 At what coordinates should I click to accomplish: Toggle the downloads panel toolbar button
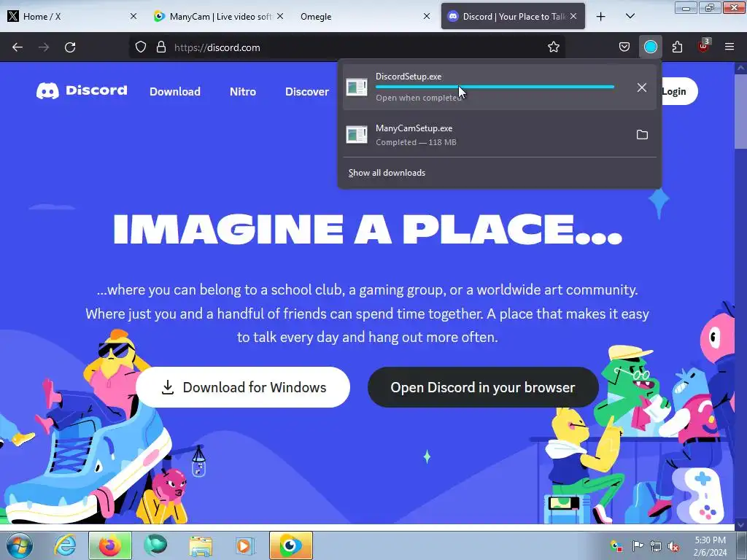click(x=650, y=47)
